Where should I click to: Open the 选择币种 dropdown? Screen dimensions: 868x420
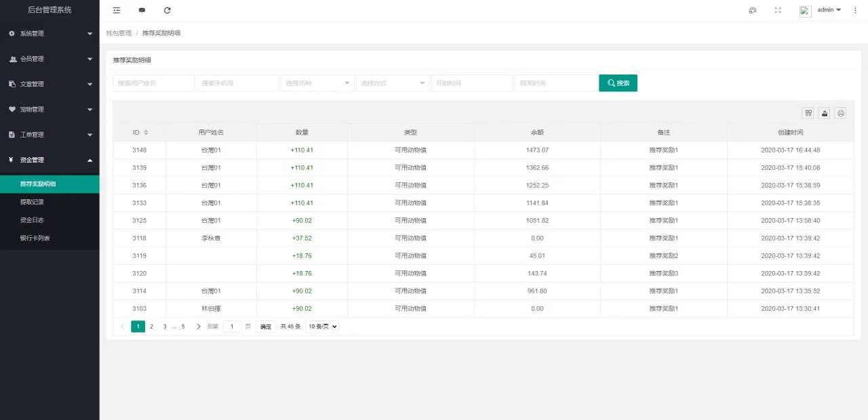(x=317, y=83)
